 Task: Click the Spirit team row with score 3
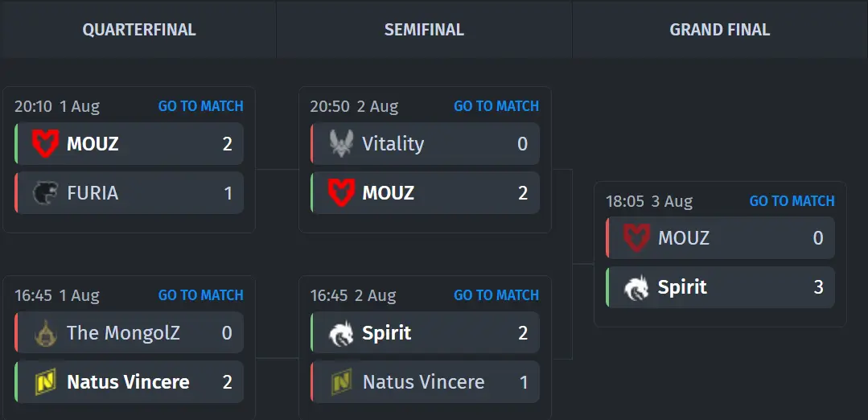(720, 288)
